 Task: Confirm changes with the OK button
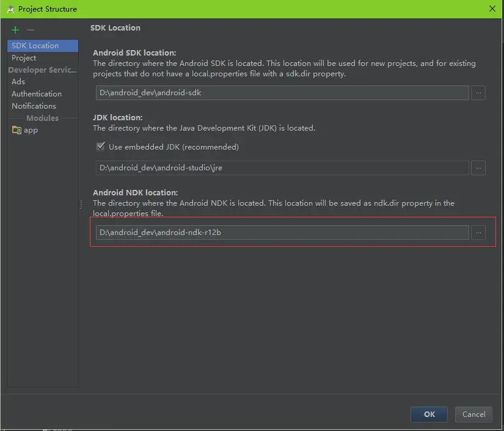click(429, 415)
